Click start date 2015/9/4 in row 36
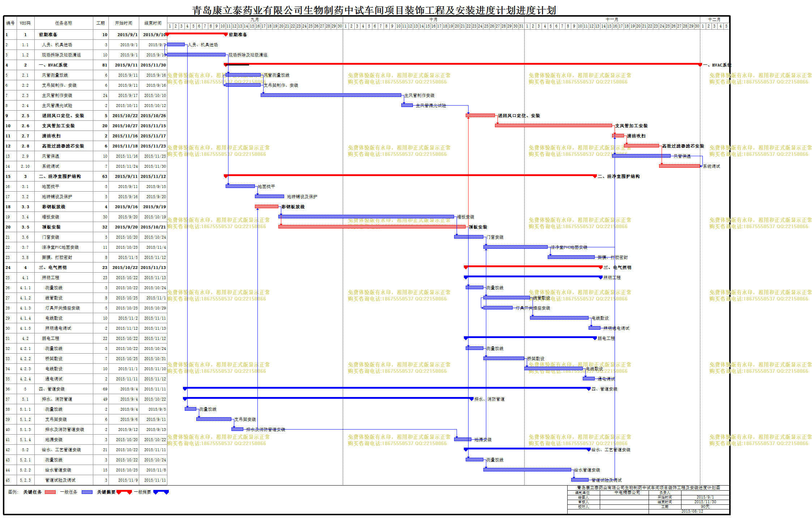 coord(129,389)
